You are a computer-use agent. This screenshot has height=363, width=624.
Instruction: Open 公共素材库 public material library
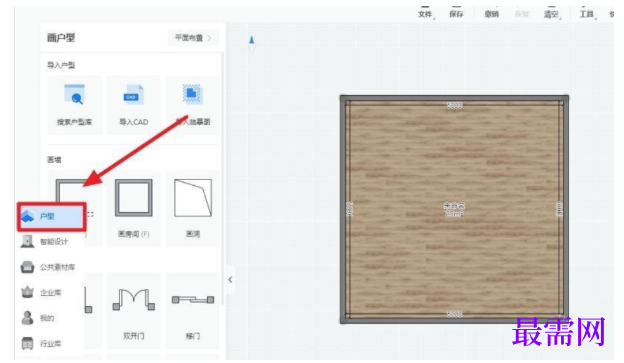48,267
